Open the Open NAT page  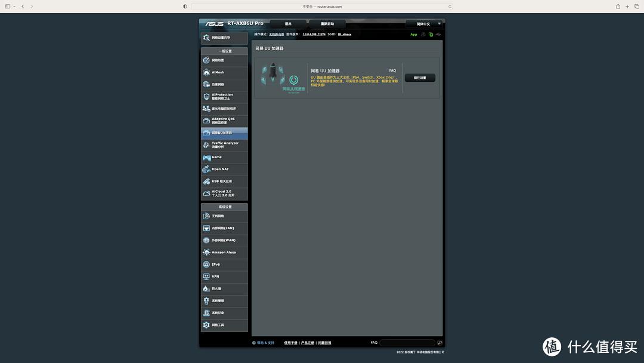224,170
